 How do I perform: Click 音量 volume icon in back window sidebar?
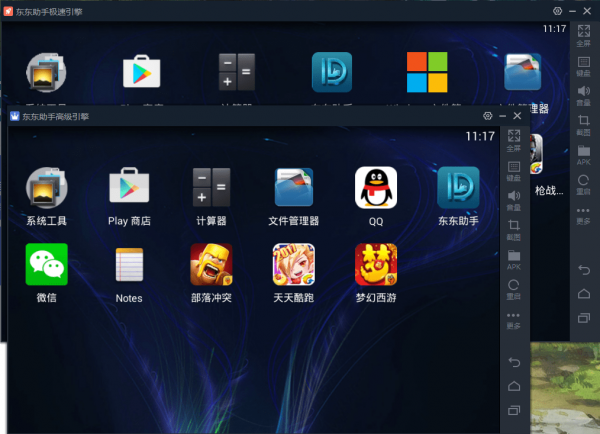[x=584, y=96]
